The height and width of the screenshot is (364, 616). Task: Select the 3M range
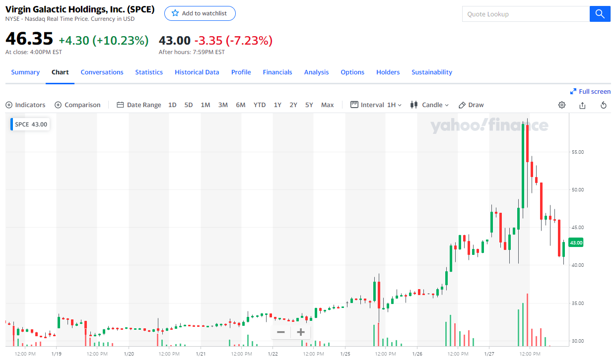pyautogui.click(x=223, y=105)
